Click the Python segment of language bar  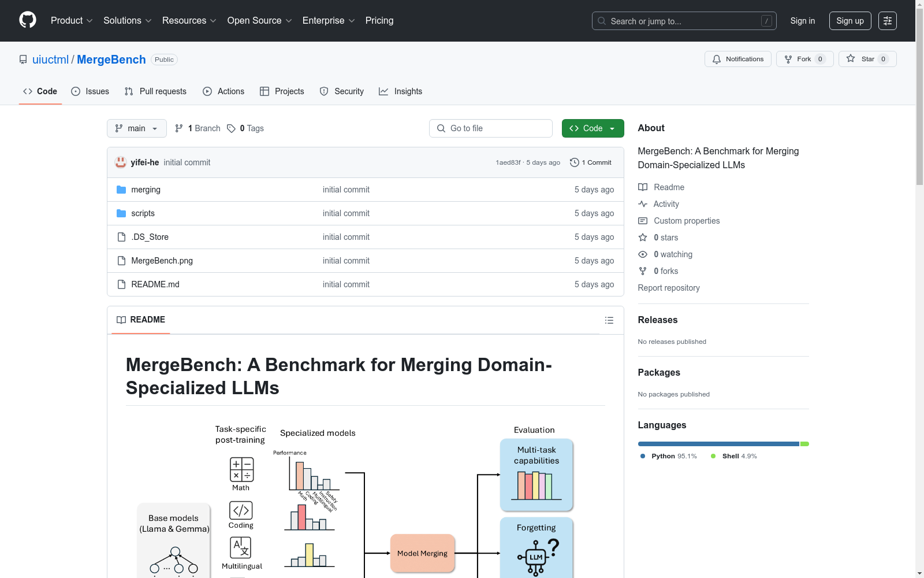pyautogui.click(x=718, y=444)
